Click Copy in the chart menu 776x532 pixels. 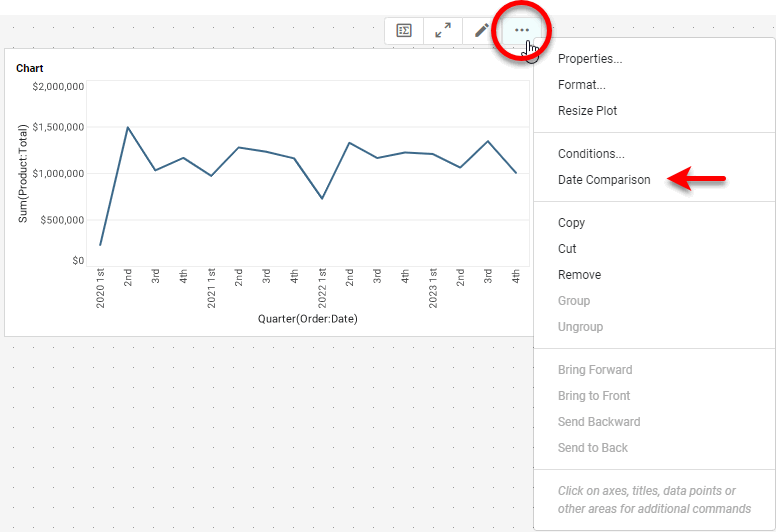click(571, 223)
